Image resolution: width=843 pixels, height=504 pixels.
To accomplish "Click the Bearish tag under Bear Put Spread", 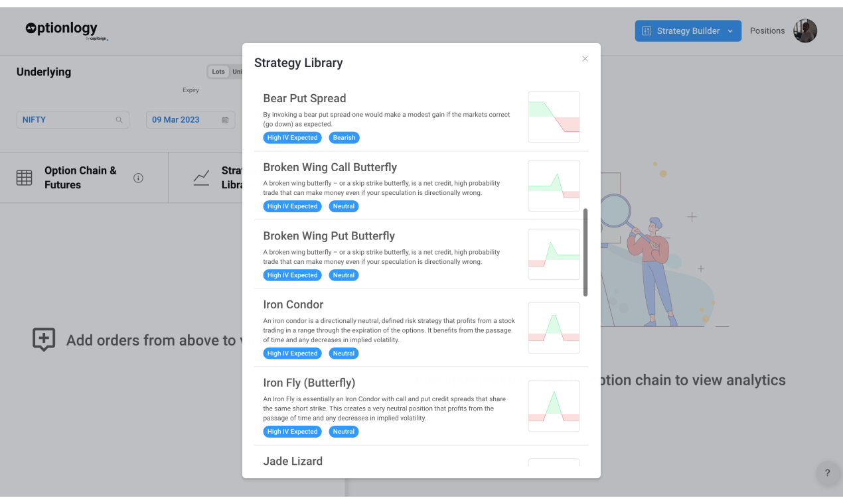I will (344, 138).
